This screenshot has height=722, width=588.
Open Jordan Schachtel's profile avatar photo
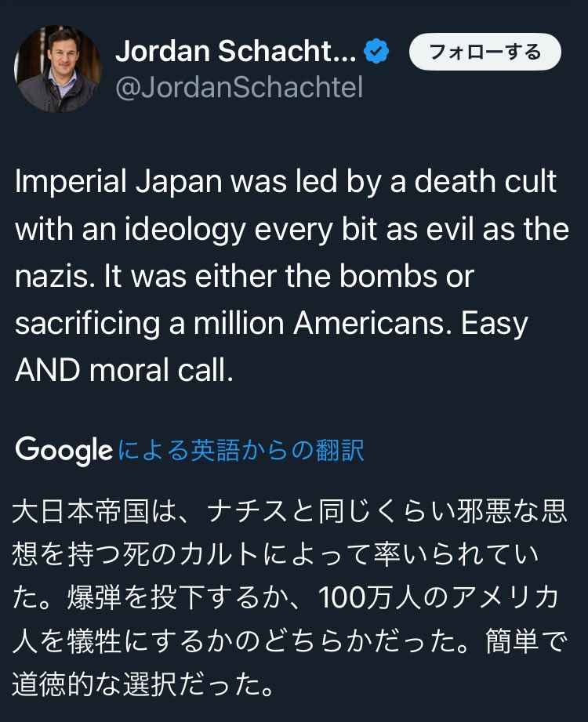point(58,69)
